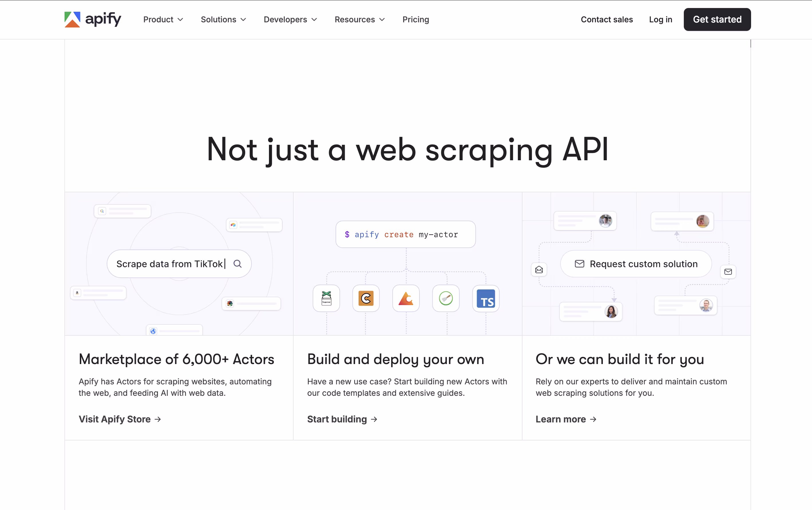Viewport: 812px width, 510px height.
Task: Click the Airtable icon card
Action: click(x=254, y=225)
